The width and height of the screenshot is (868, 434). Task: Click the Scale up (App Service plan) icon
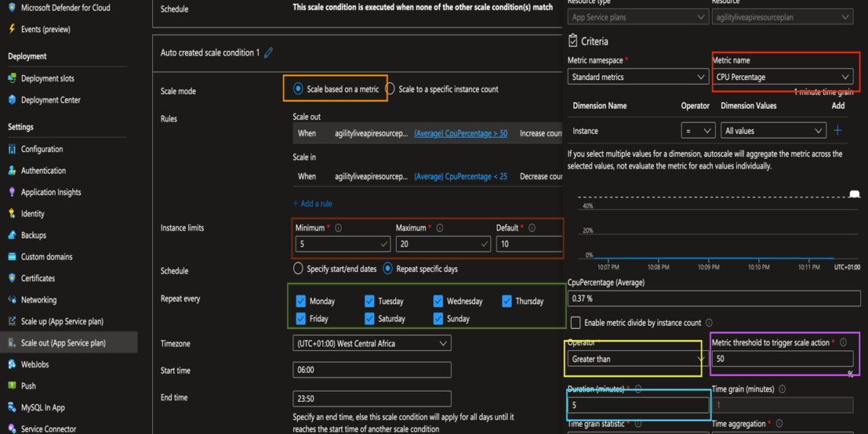coord(11,321)
